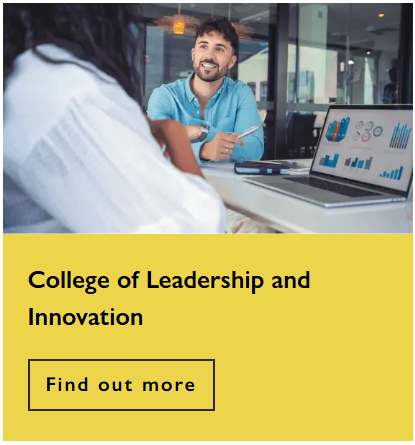This screenshot has width=415, height=445.
Task: Select the card's photo of the meeting
Action: click(x=208, y=118)
